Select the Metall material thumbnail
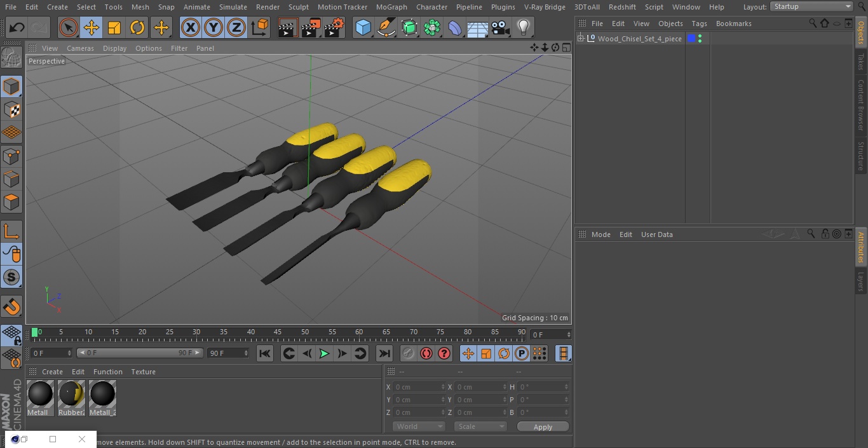This screenshot has width=868, height=448. [40, 395]
